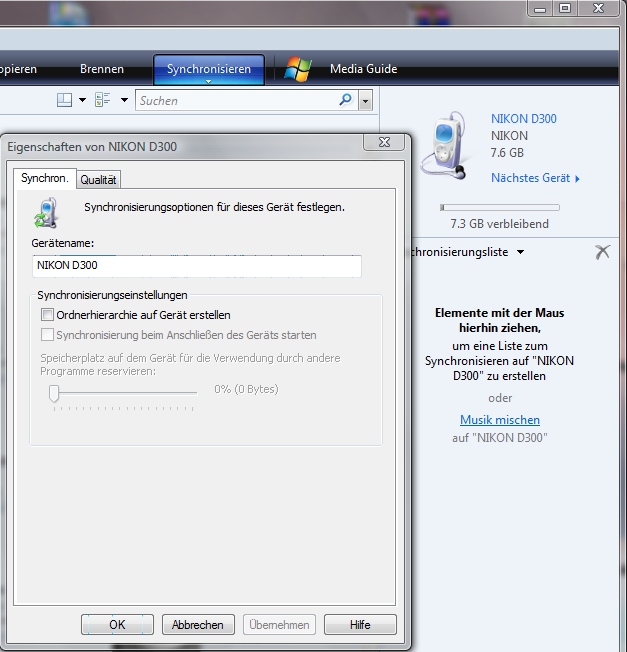The height and width of the screenshot is (652, 627).
Task: Open the Brennen tab
Action: point(102,69)
